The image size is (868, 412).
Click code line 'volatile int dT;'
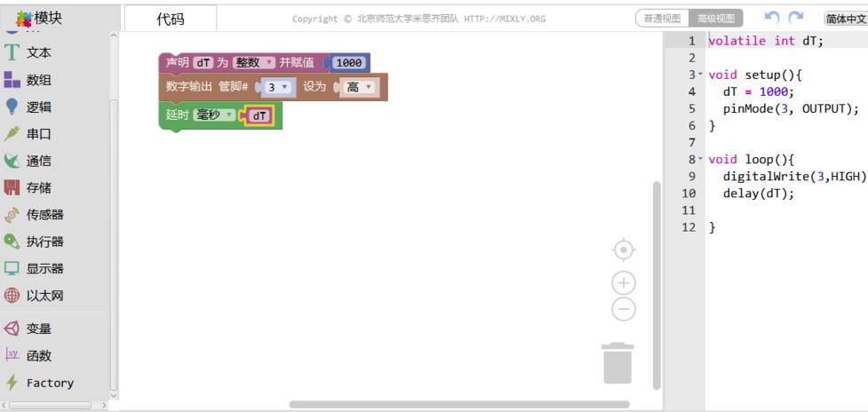click(x=766, y=40)
